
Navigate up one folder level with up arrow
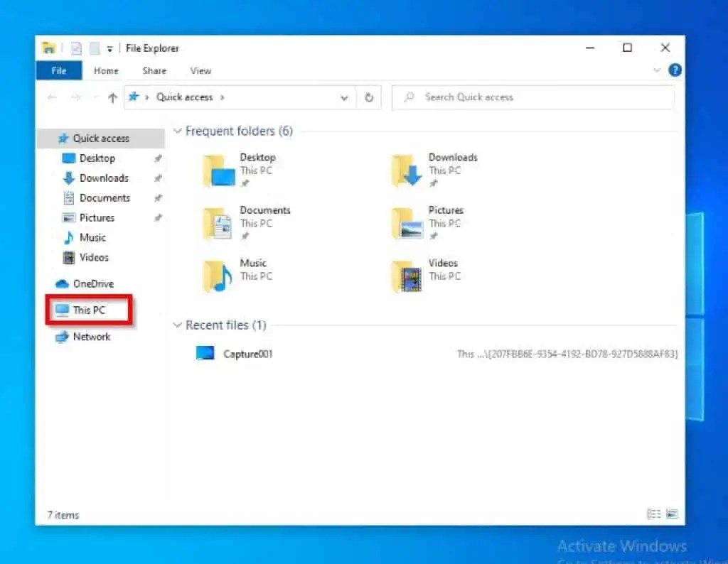[x=112, y=97]
